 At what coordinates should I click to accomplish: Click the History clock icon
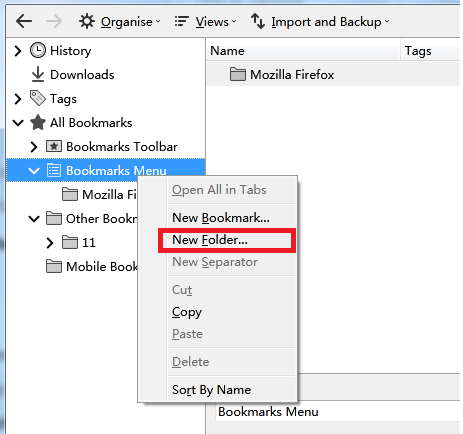[x=38, y=51]
